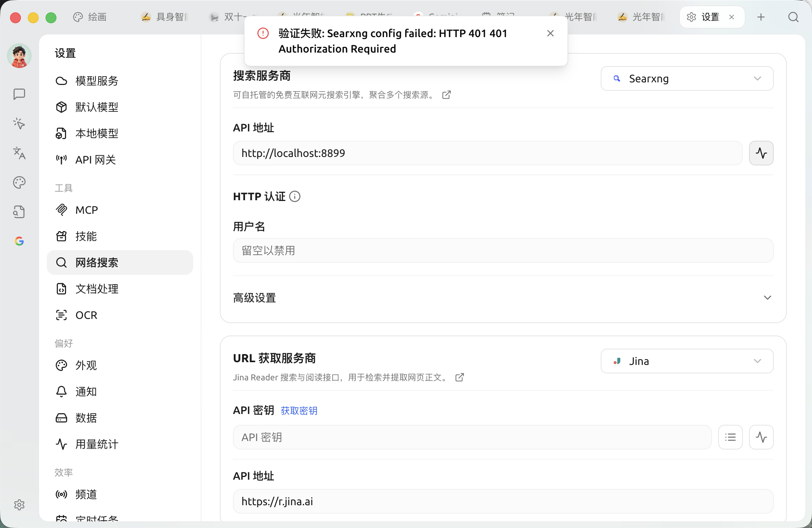Screen dimensions: 812x528
Task: Open the chat assistant icon in sidebar
Action: tap(19, 94)
